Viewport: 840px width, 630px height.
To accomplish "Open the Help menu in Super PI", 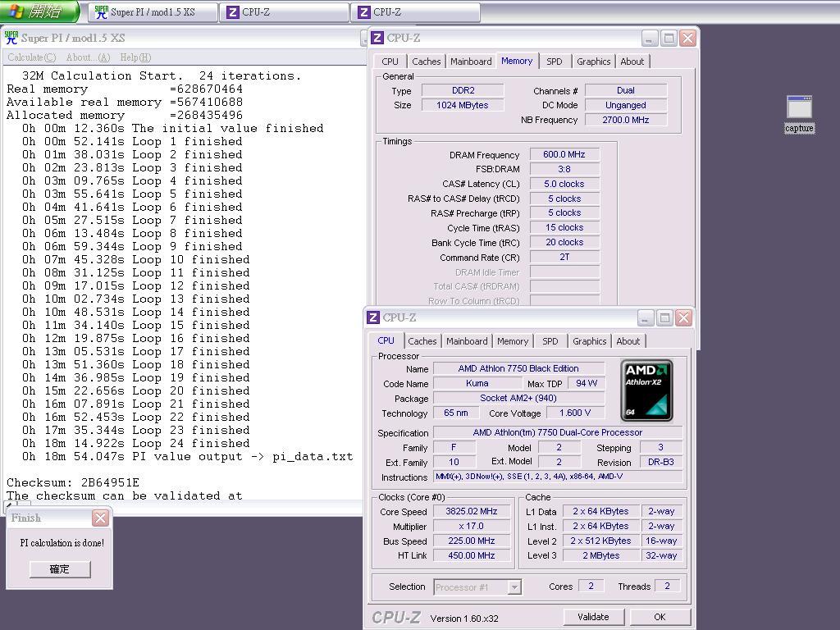I will tap(135, 57).
